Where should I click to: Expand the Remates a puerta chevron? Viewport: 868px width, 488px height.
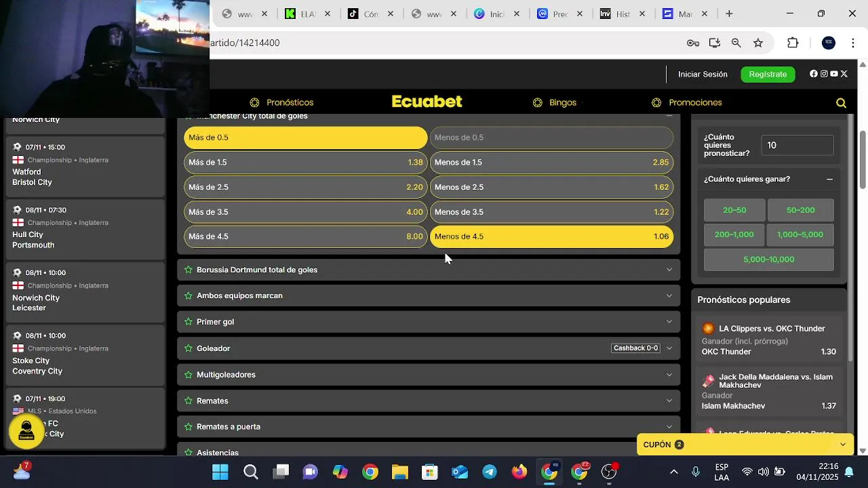coord(669,427)
